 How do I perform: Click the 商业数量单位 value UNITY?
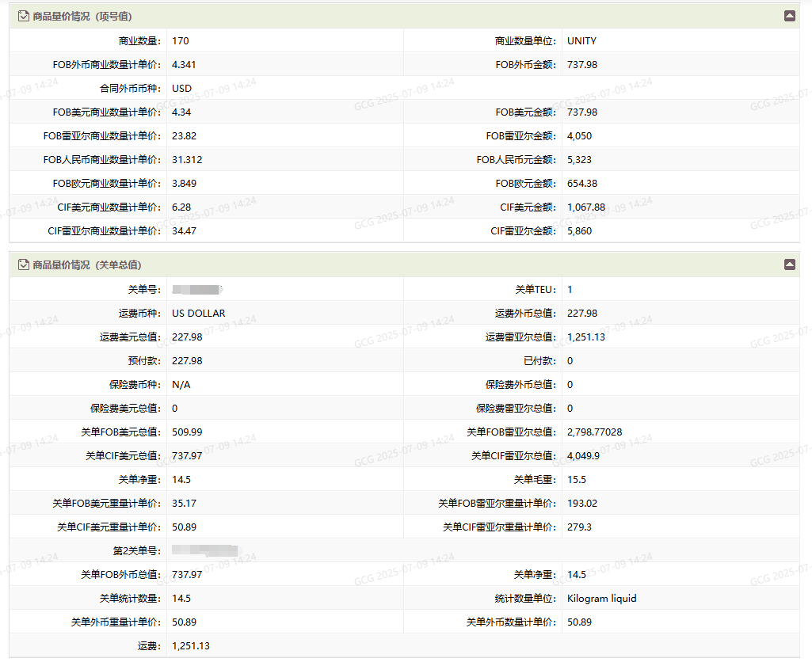coord(581,40)
